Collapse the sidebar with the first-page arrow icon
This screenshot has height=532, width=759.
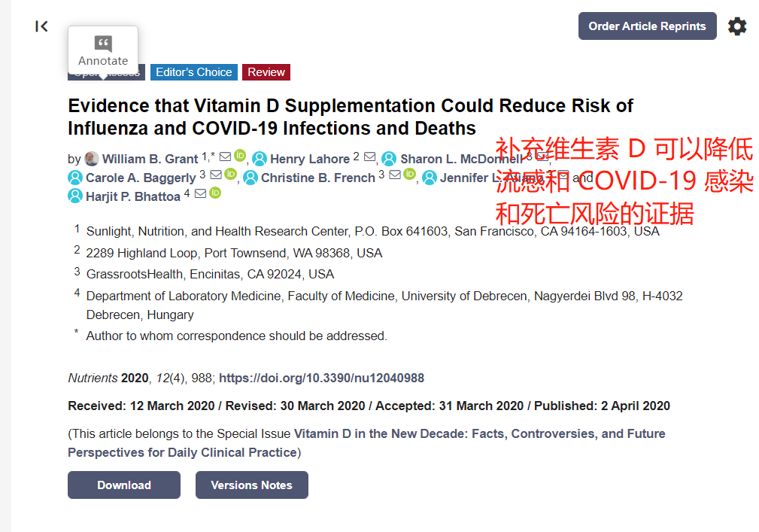click(x=41, y=26)
